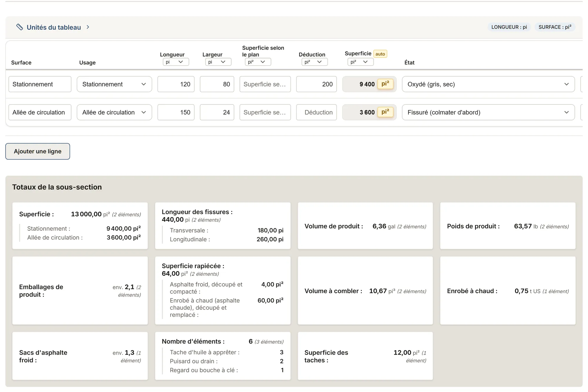Click the Enrobé à chaud 0,75 t US value
The height and width of the screenshot is (392, 588).
coord(521,291)
